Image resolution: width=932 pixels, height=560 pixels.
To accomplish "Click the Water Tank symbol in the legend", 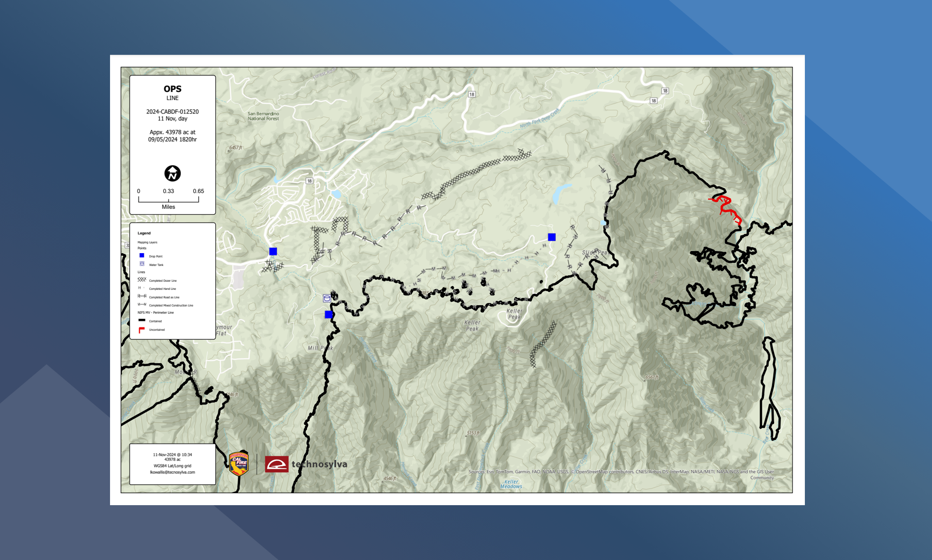I will pos(142,264).
